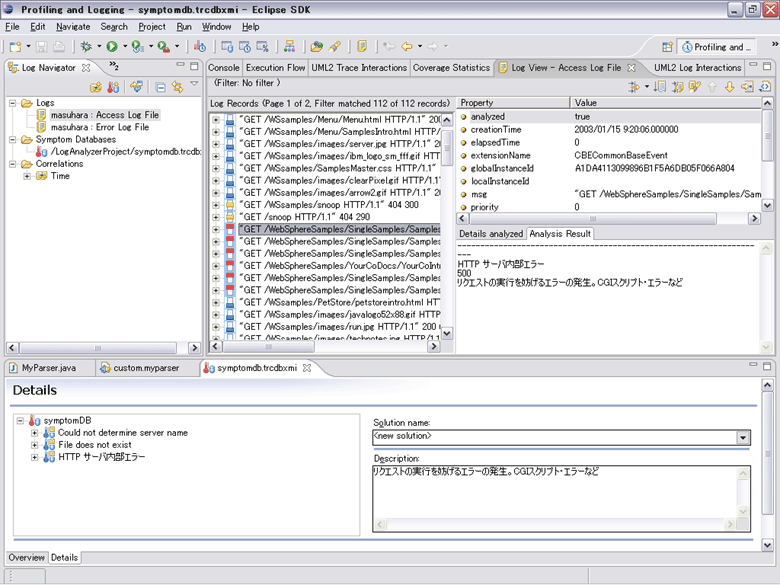780x585 pixels.
Task: Expand the 'GET /snoop HTTP/1.1' log record
Action: pyautogui.click(x=216, y=217)
